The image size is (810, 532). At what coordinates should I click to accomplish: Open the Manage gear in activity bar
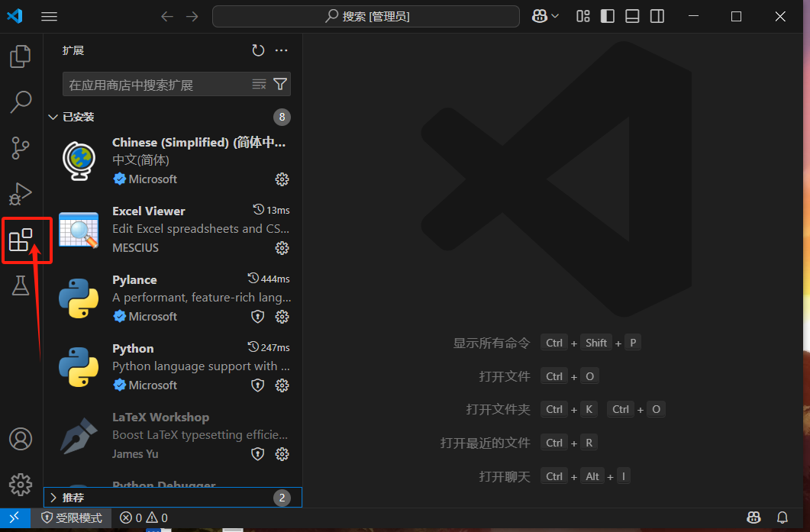point(21,485)
